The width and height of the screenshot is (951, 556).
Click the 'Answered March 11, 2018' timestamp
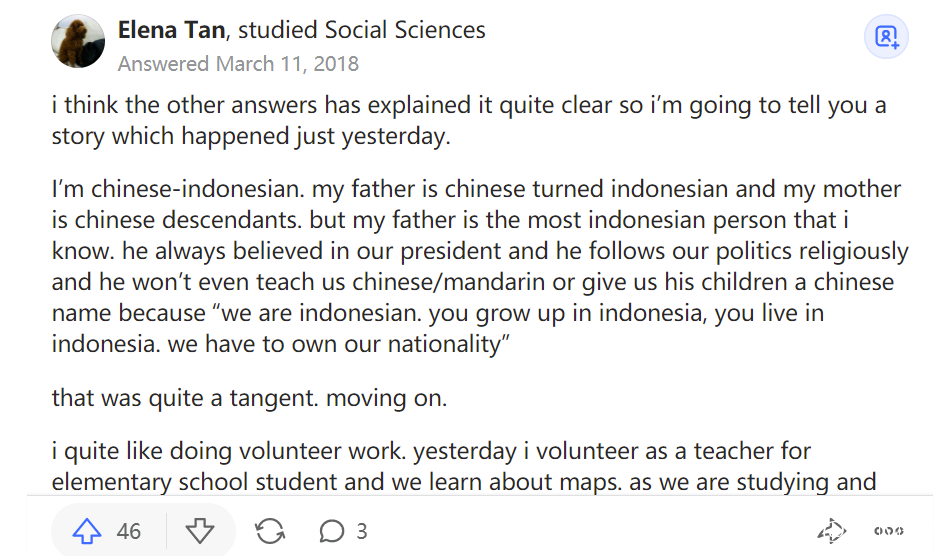tap(238, 64)
